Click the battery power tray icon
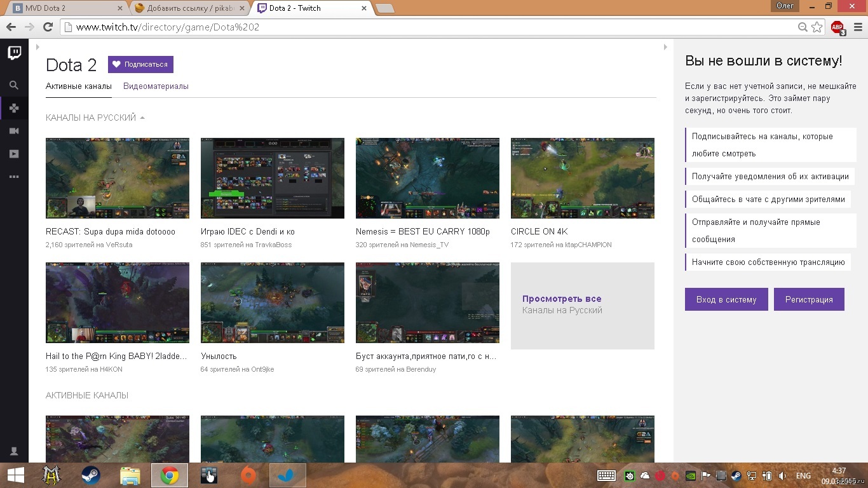Viewport: 868px width, 488px height. (767, 475)
